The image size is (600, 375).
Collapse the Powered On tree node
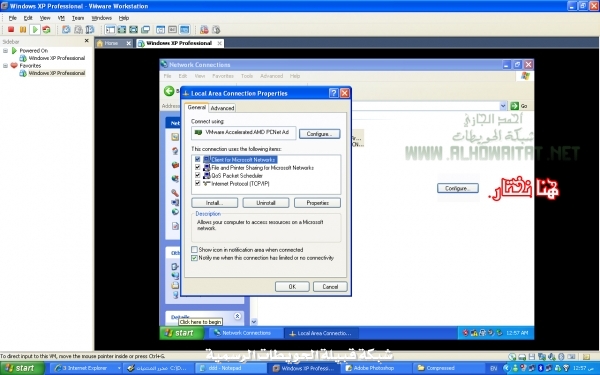pyautogui.click(x=5, y=51)
